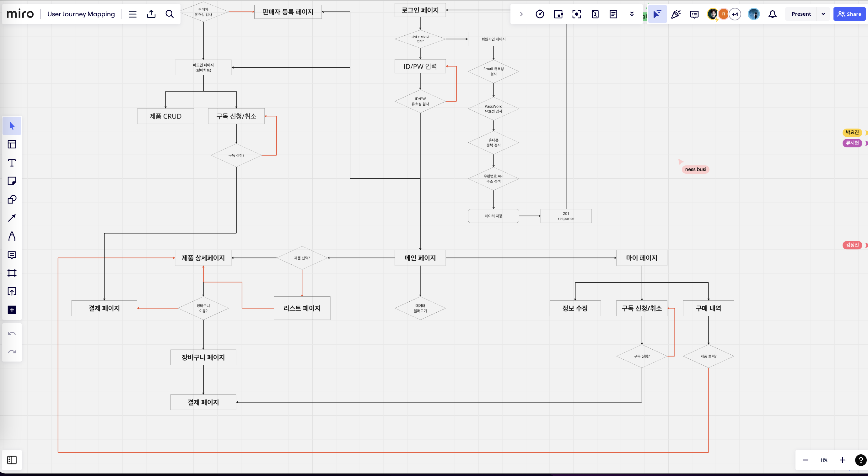The image size is (868, 476).
Task: Open the Templates tool
Action: [12, 145]
